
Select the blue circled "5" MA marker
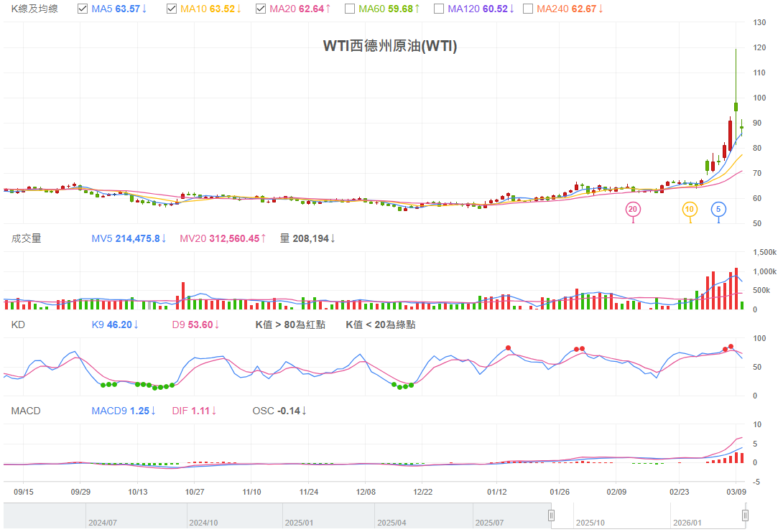click(x=718, y=209)
